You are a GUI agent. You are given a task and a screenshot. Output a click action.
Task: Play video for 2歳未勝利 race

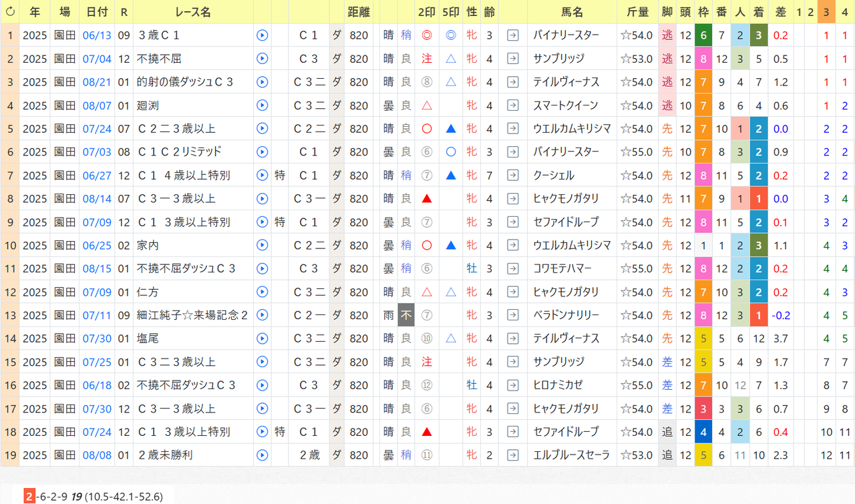[x=263, y=455]
